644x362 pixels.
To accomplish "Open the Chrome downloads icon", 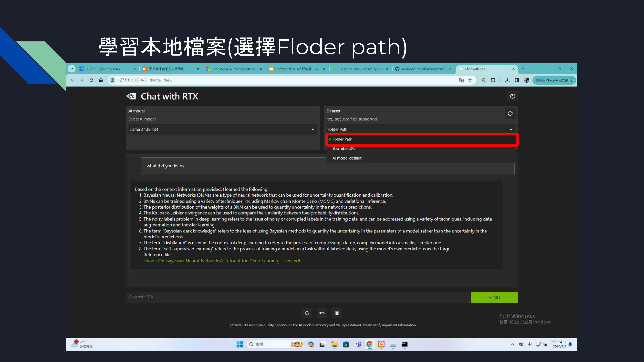I will pyautogui.click(x=507, y=80).
